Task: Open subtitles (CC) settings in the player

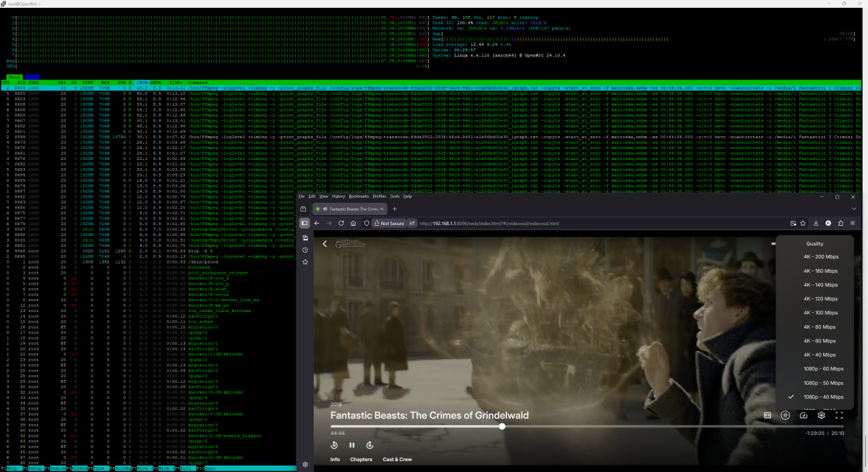Action: coord(767,415)
